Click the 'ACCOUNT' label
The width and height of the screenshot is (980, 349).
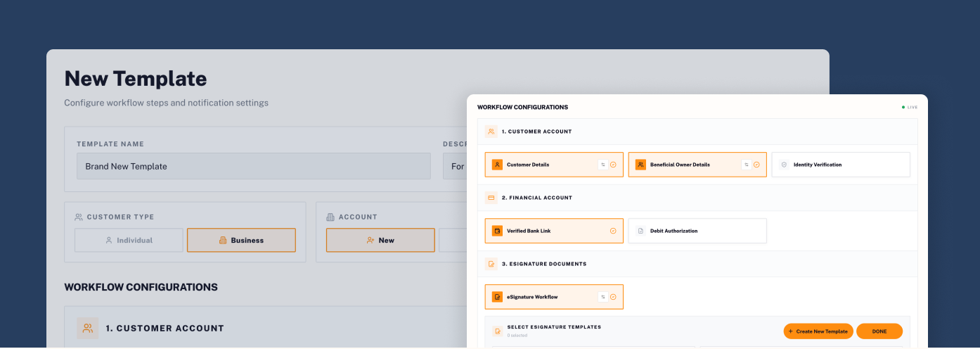pyautogui.click(x=358, y=217)
